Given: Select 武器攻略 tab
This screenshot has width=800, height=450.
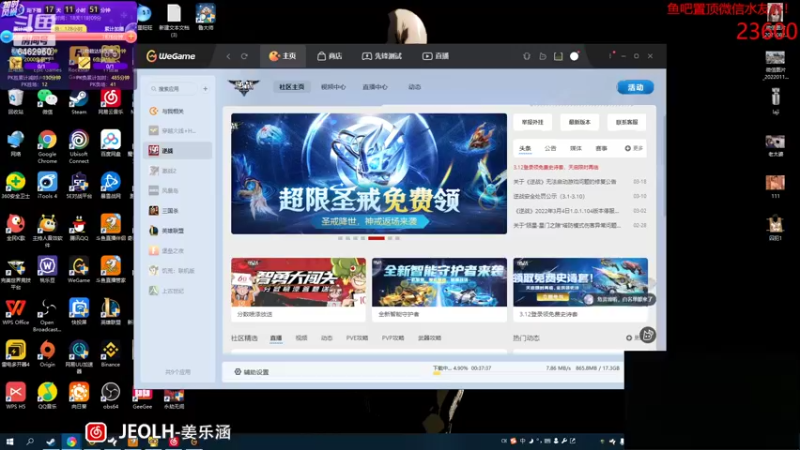Looking at the screenshot, I should pos(430,338).
